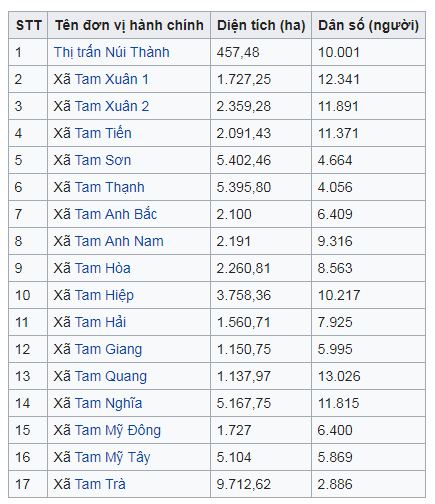Open the Tam Mỹ Đông link
The image size is (435, 504).
[118, 430]
